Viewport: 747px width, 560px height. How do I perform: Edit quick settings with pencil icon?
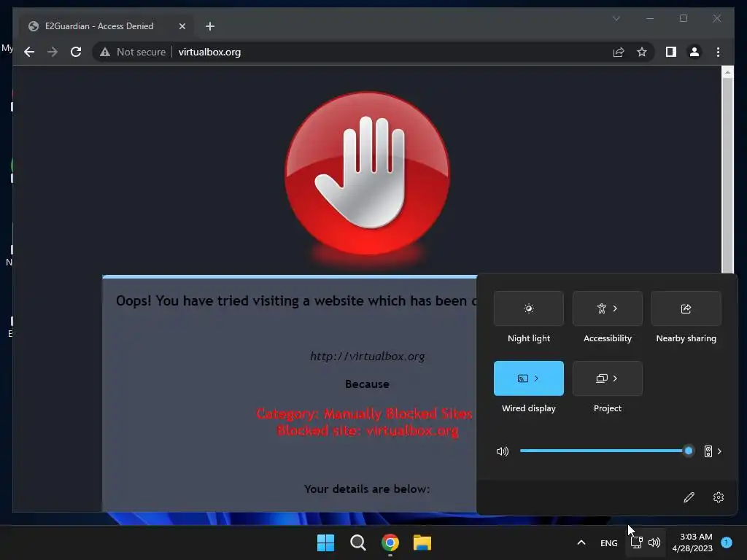click(689, 497)
